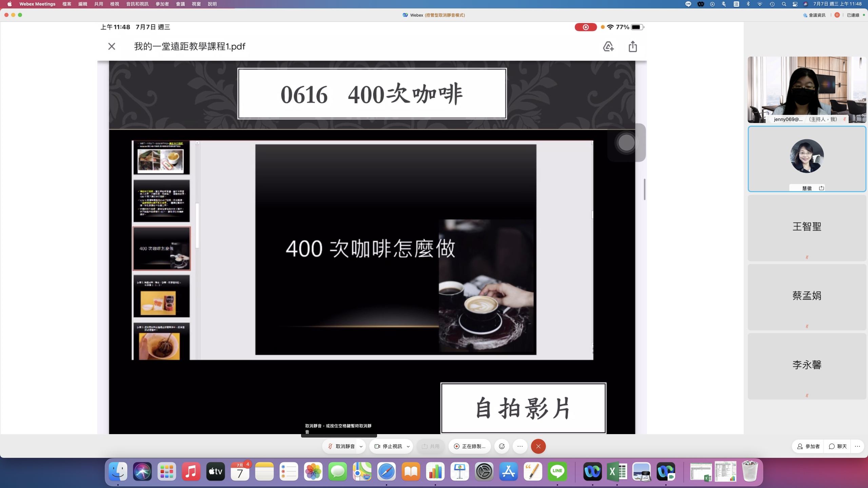Expand the video options arrow beside 停止視訊

point(408,446)
